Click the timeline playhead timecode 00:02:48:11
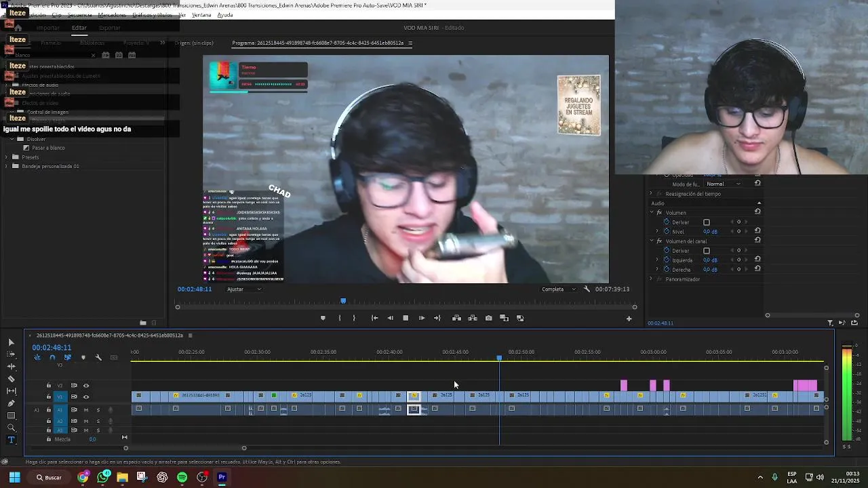Image resolution: width=868 pixels, height=488 pixels. tap(52, 348)
